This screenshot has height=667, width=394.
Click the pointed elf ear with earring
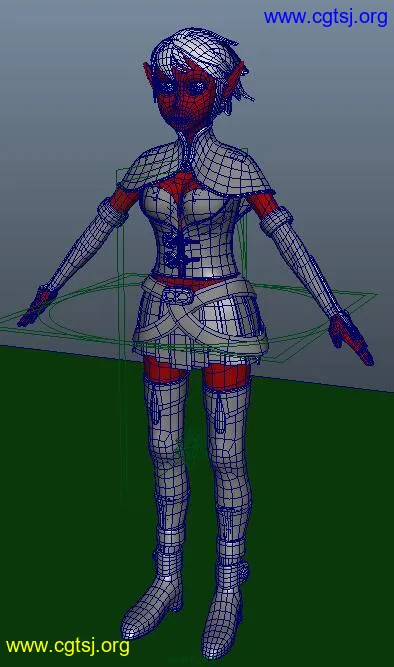click(235, 85)
